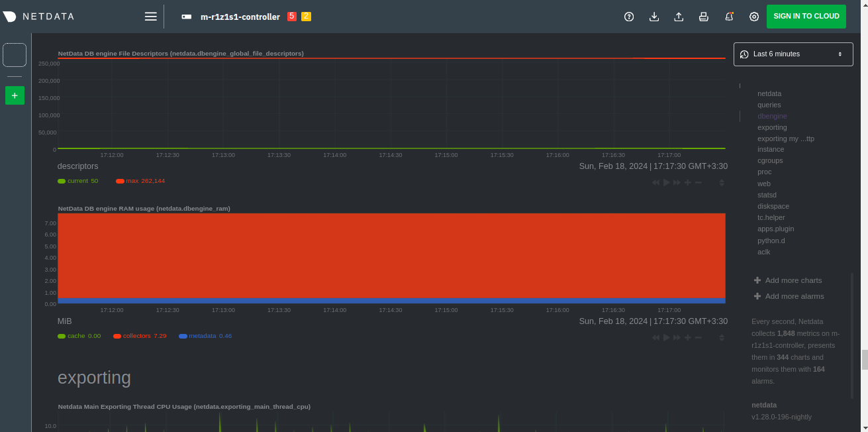The width and height of the screenshot is (868, 432).
Task: Open the 'Last 6 minutes' time picker
Action: pos(793,54)
